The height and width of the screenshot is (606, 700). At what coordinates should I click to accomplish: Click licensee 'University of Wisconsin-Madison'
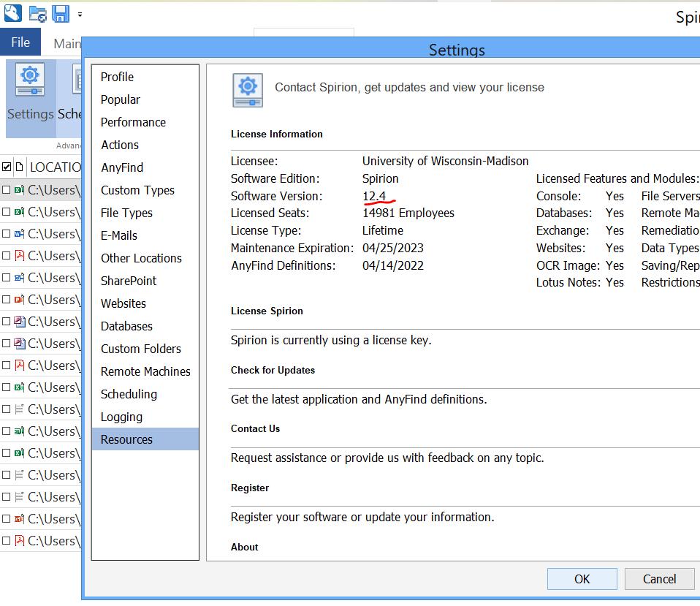tap(446, 162)
